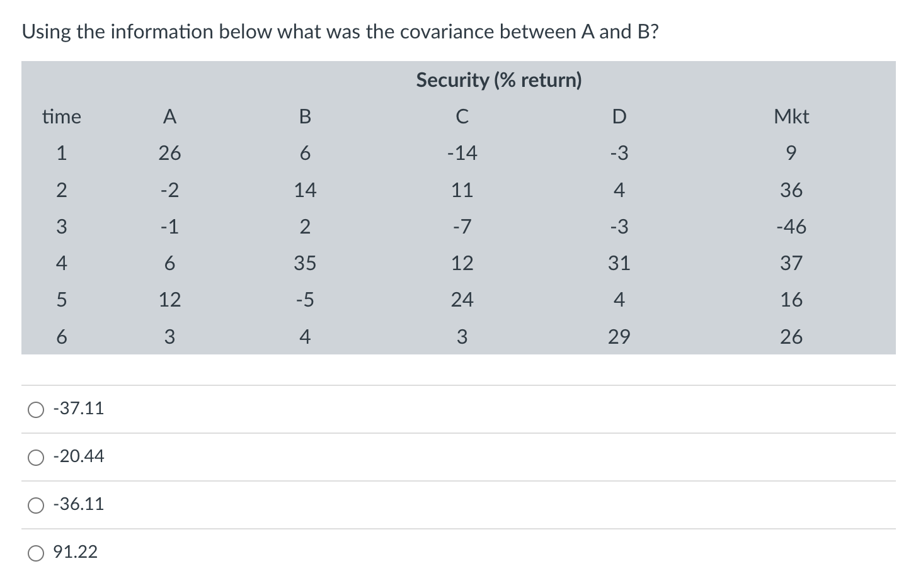Click the value -14 under column C
The image size is (911, 588).
[463, 153]
